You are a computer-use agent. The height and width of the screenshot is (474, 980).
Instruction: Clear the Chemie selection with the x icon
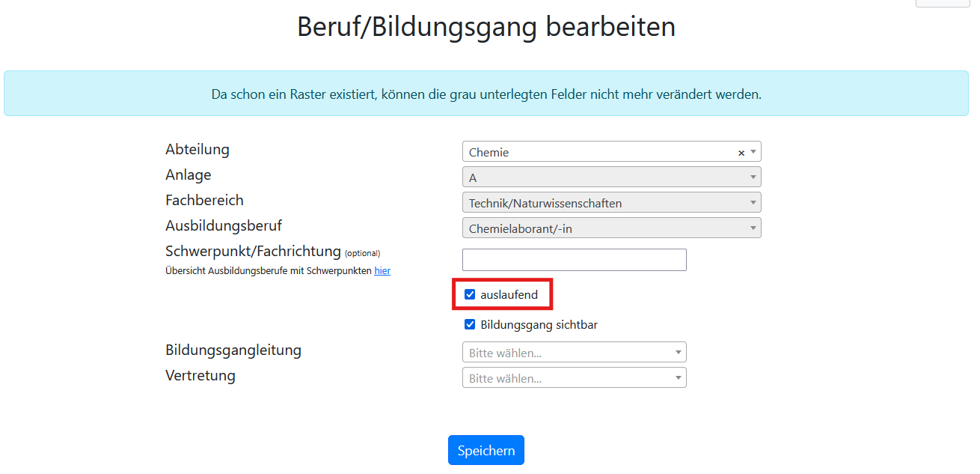[741, 153]
